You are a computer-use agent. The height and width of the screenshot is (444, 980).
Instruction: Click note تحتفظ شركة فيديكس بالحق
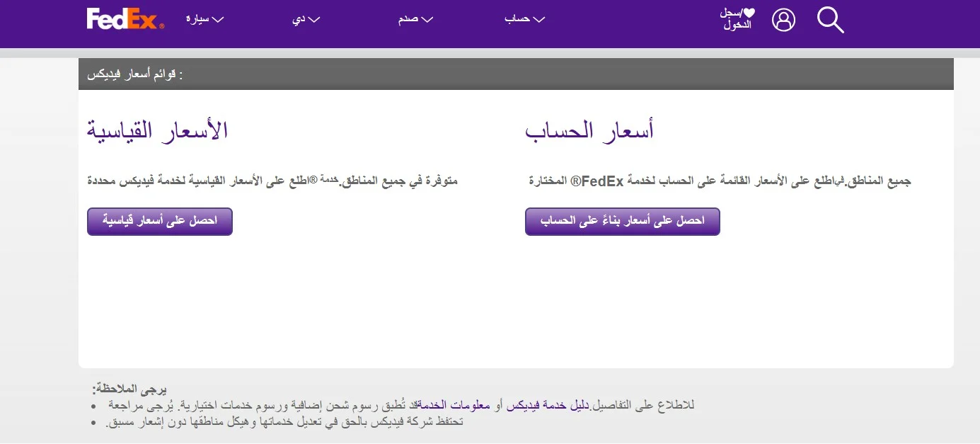[x=284, y=422]
